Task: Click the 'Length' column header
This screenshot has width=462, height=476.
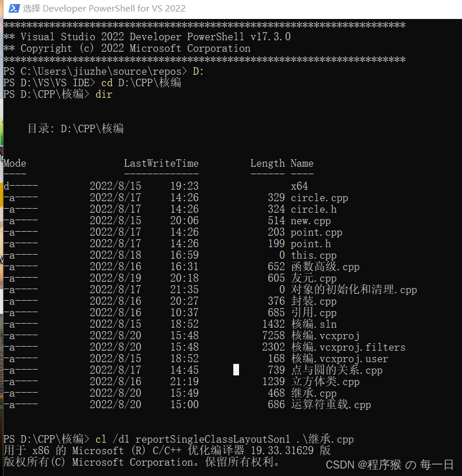Action: 268,163
